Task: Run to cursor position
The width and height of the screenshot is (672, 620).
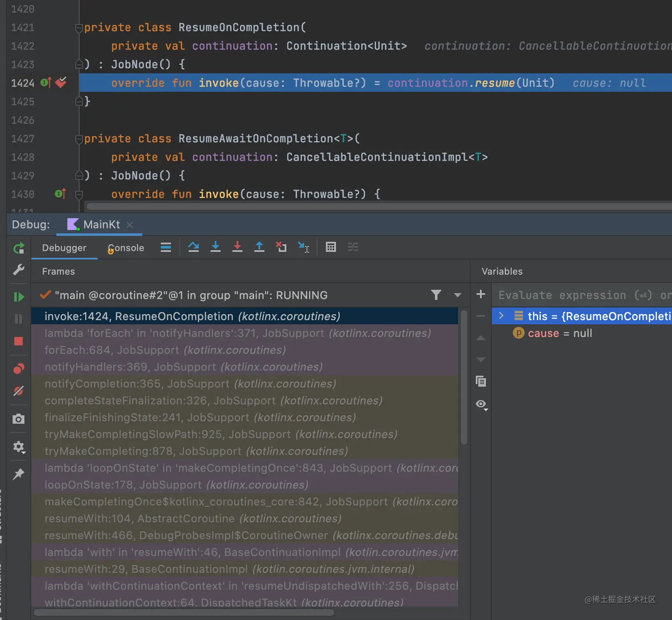Action: pos(304,247)
